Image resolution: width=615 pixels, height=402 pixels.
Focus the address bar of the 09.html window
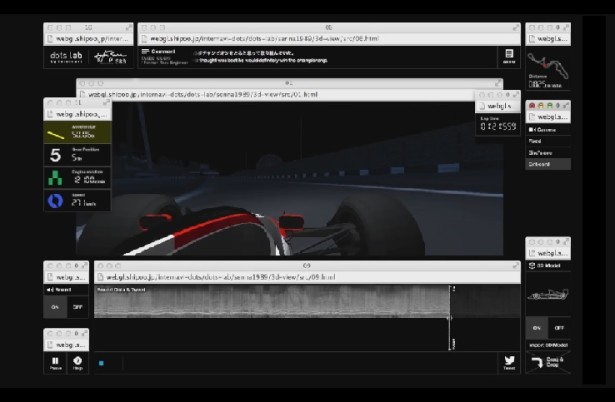[x=308, y=277]
